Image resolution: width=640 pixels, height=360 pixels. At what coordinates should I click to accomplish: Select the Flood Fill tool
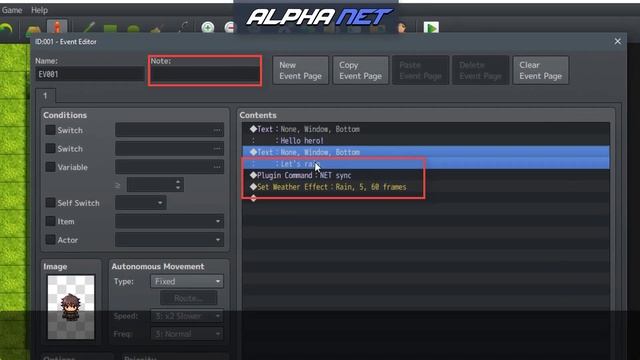click(156, 29)
